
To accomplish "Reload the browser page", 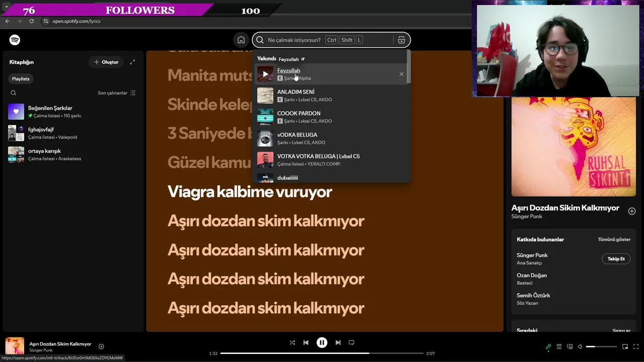I will click(31, 21).
